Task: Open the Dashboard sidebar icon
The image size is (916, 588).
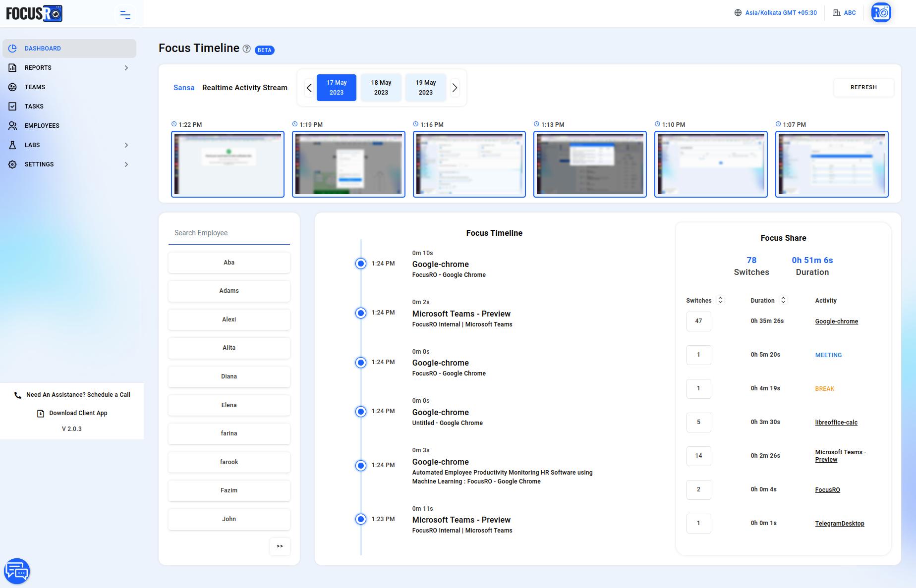Action: point(12,48)
